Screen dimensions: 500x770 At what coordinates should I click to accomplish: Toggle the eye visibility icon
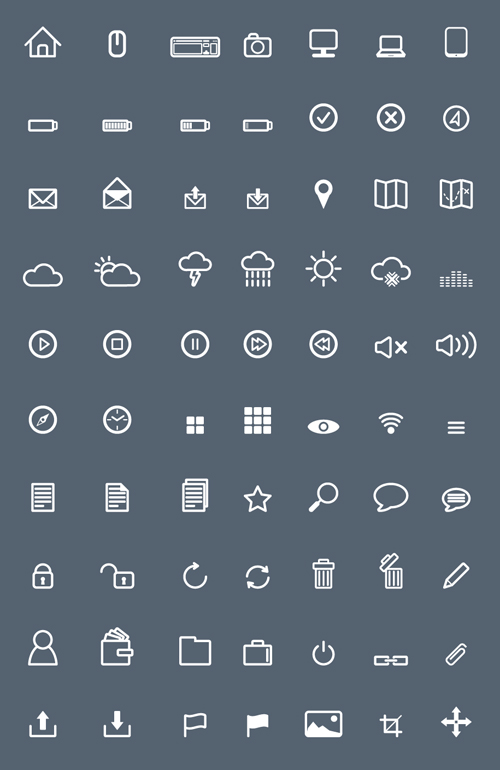323,426
